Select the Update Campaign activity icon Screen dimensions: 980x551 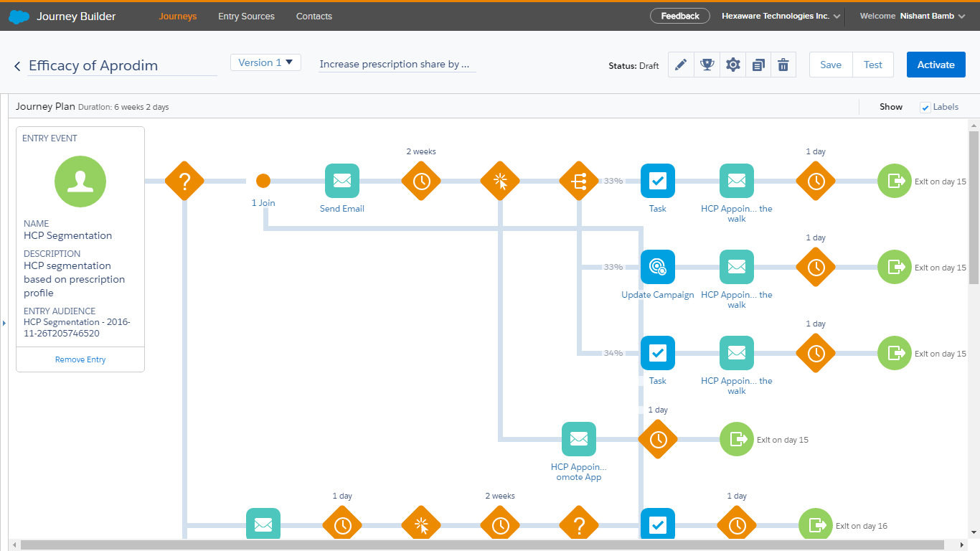pyautogui.click(x=658, y=267)
